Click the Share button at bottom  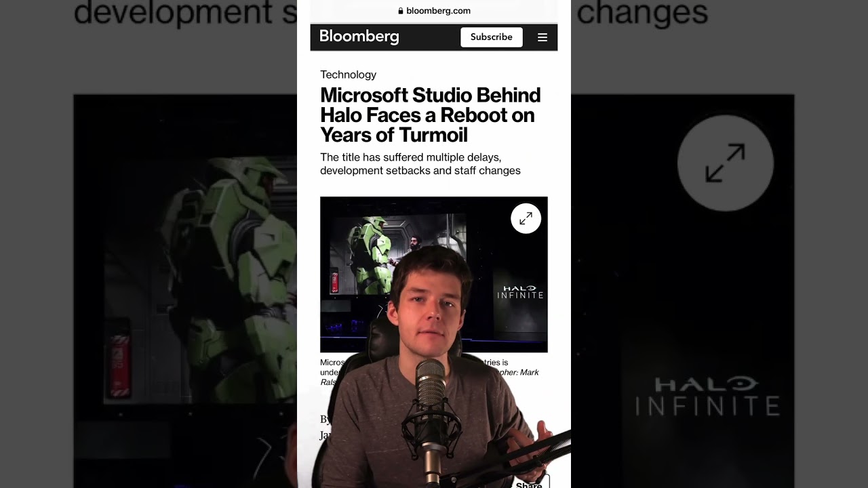[528, 484]
